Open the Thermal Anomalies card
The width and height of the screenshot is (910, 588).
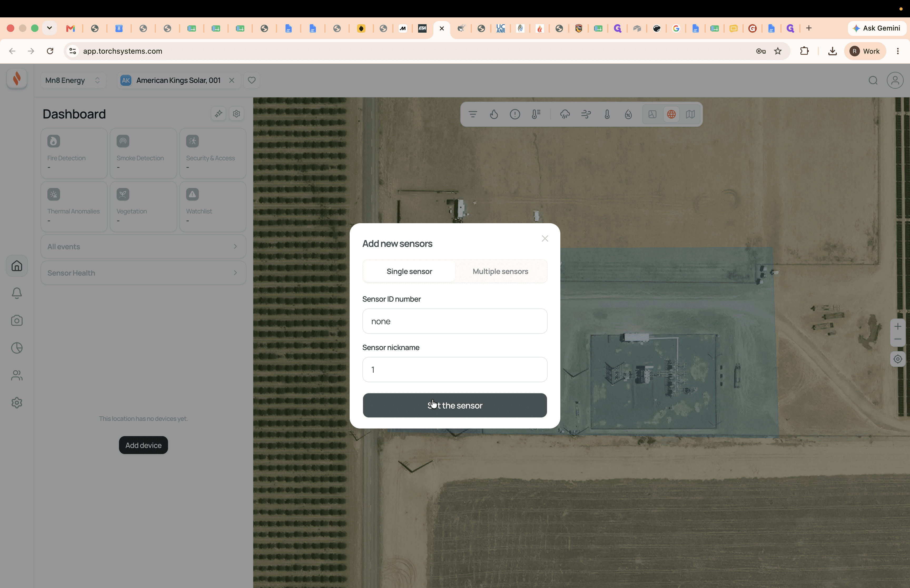(74, 207)
